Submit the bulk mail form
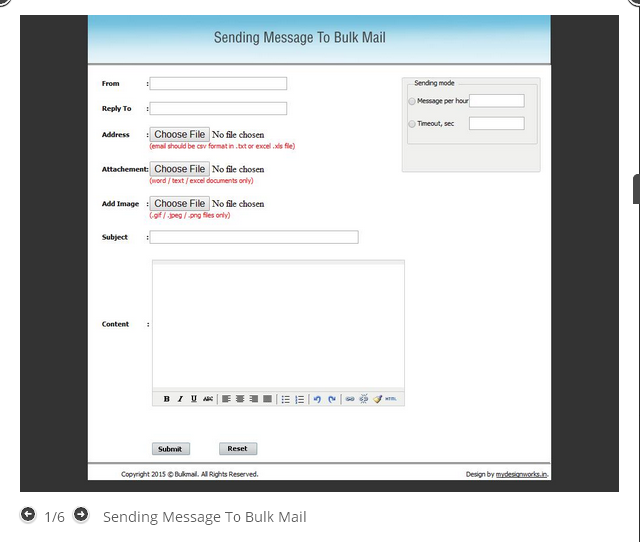Viewport: 640px width, 542px height. [x=171, y=449]
